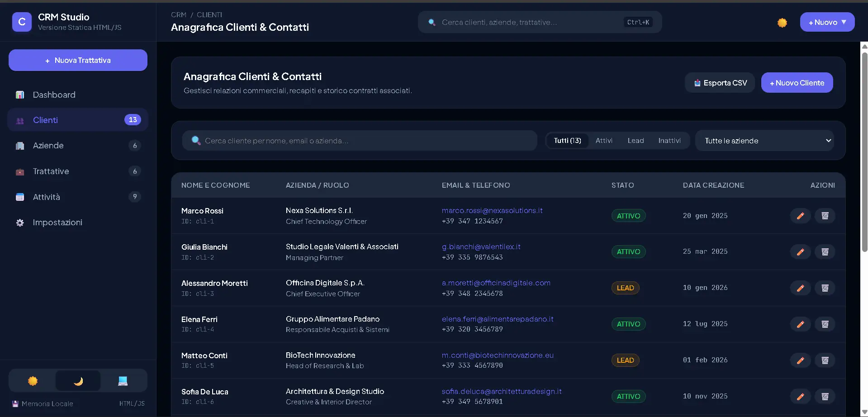This screenshot has height=417, width=868.
Task: Show all clients with Tutti (13)
Action: coord(567,141)
